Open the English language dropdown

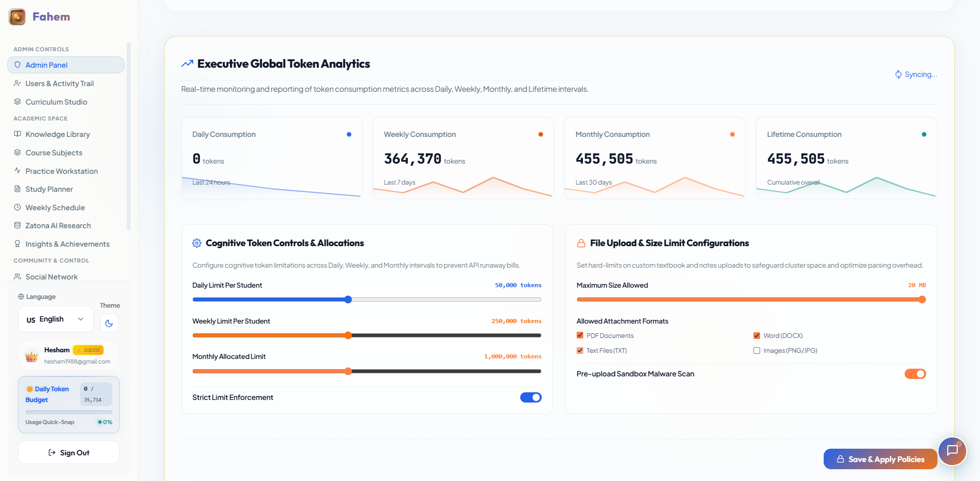tap(56, 319)
